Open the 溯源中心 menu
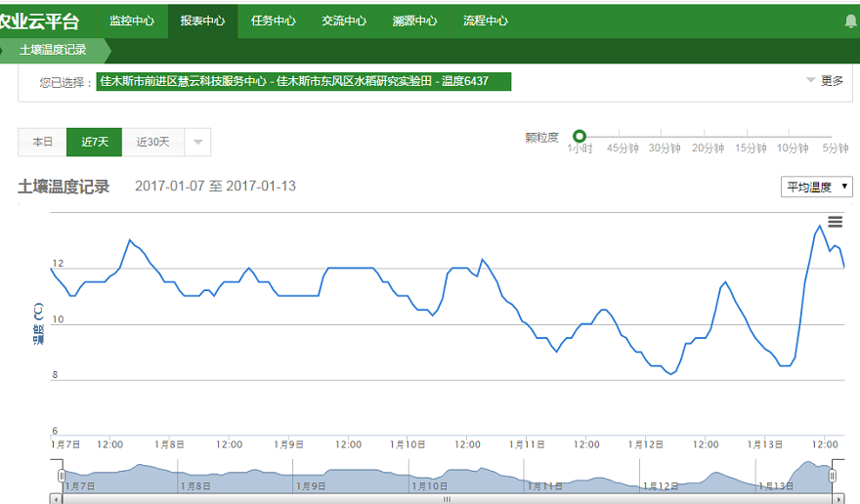The width and height of the screenshot is (860, 504). 414,21
